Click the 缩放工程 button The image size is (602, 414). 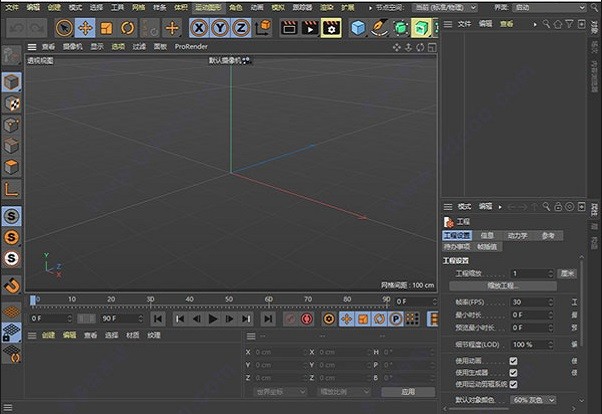point(503,286)
